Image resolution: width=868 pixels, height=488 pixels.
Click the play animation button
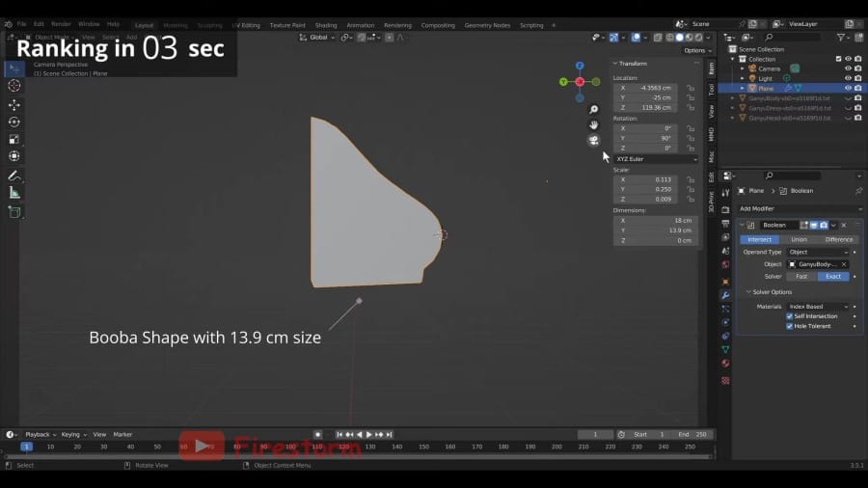pos(369,435)
